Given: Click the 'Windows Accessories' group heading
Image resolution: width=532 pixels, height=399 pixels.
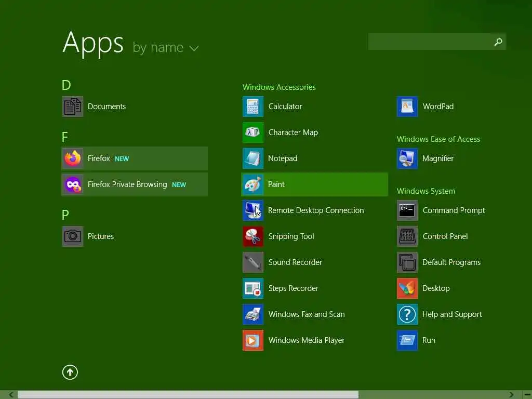Looking at the screenshot, I should [x=279, y=87].
